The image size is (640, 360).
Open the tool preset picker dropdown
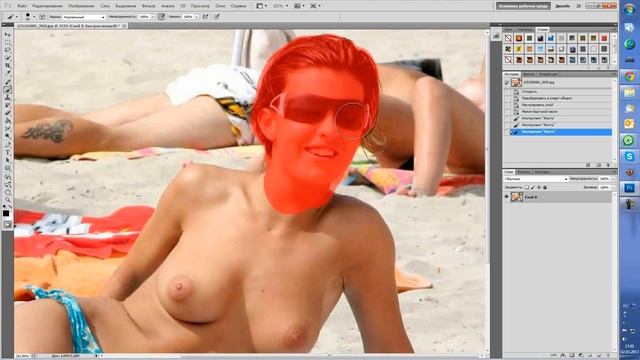click(17, 17)
